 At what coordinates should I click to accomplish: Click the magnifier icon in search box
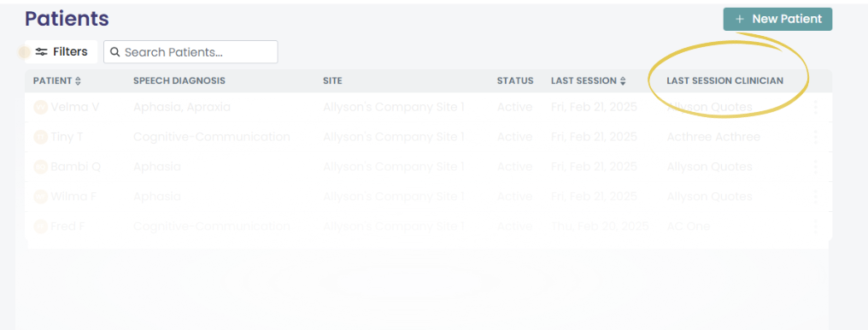(115, 52)
